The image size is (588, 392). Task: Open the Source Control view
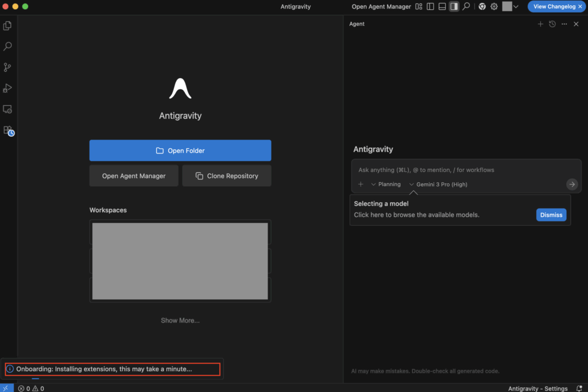(7, 67)
